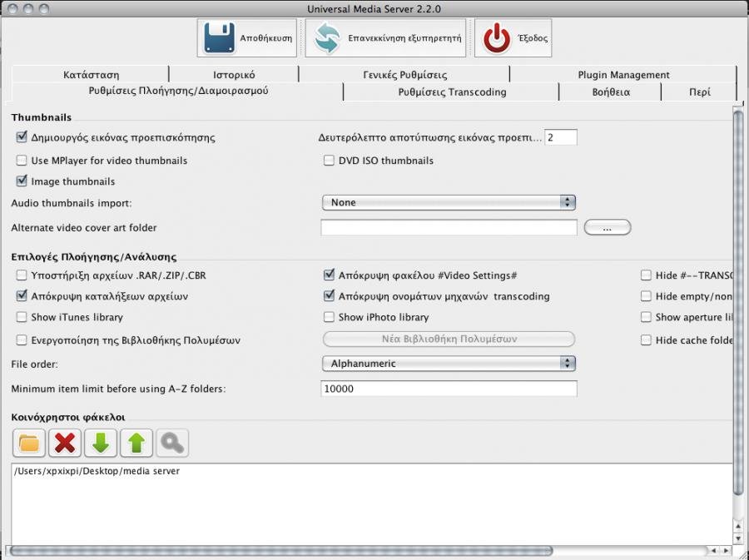
Task: Open File order Alphanumeric dropdown
Action: pyautogui.click(x=449, y=364)
